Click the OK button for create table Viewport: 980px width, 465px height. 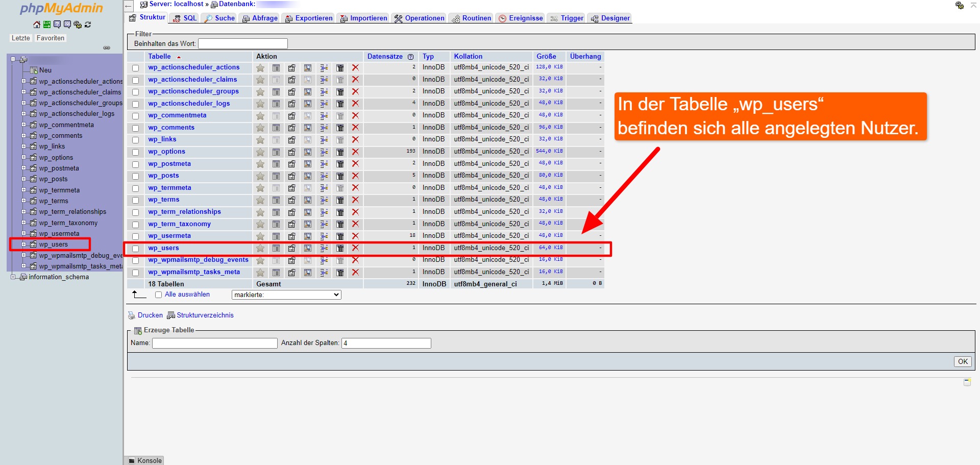point(963,361)
